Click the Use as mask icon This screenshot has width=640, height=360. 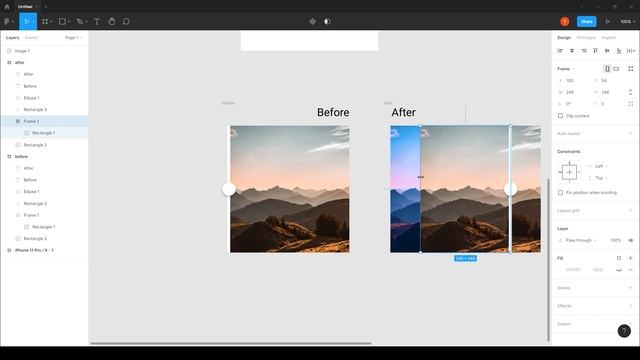(327, 22)
